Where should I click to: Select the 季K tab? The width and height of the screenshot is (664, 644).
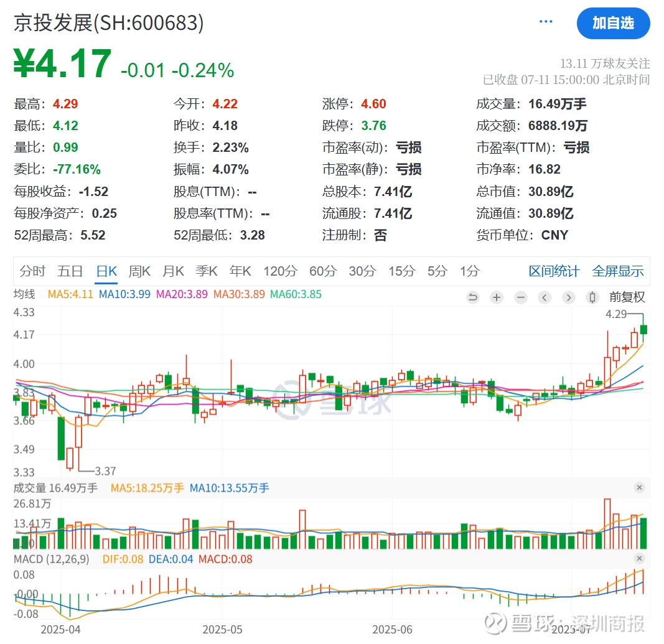pos(207,271)
